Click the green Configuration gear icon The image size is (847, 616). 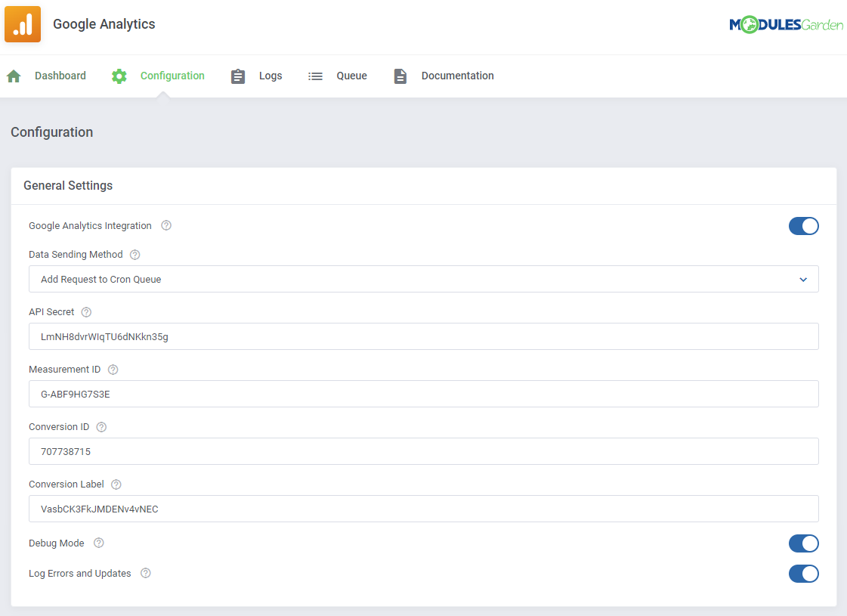pos(119,76)
